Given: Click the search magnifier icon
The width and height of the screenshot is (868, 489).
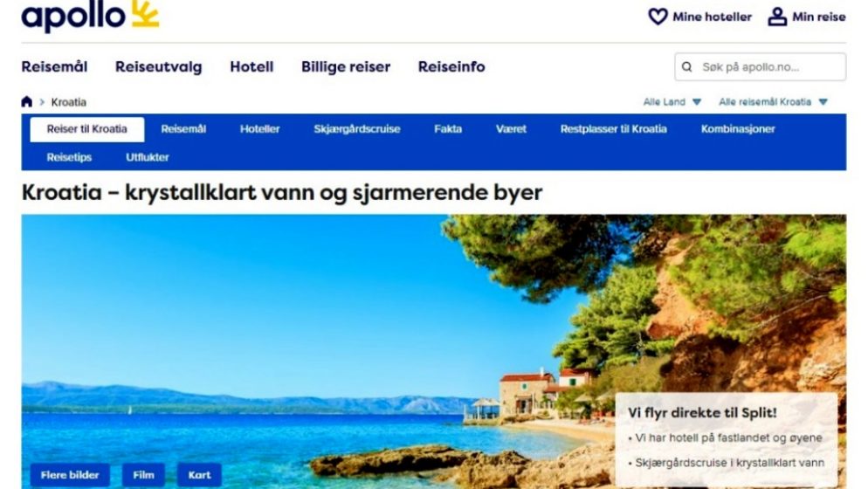Looking at the screenshot, I should [687, 67].
